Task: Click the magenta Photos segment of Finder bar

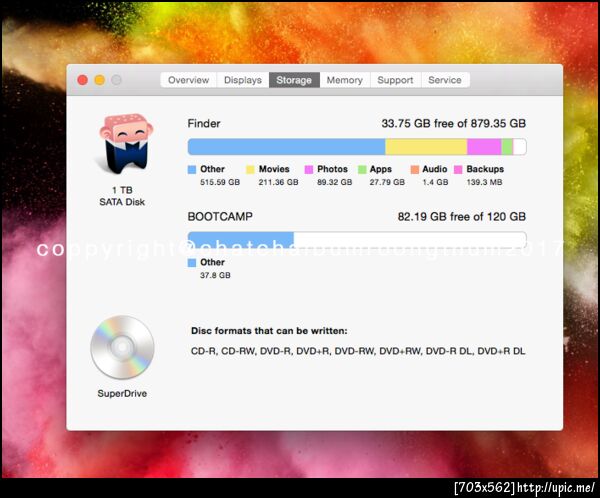Action: pyautogui.click(x=484, y=147)
